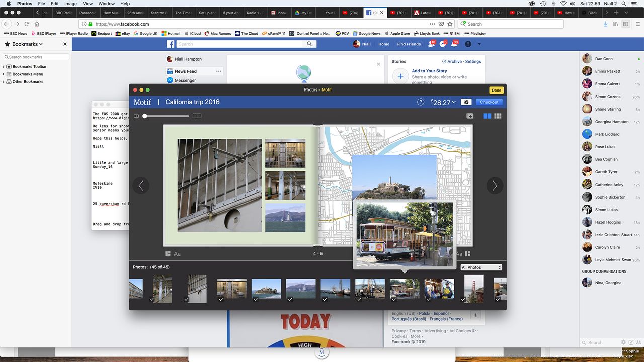Toggle checkmark on prison cells thumbnail
The width and height of the screenshot is (644, 362).
[x=221, y=299]
